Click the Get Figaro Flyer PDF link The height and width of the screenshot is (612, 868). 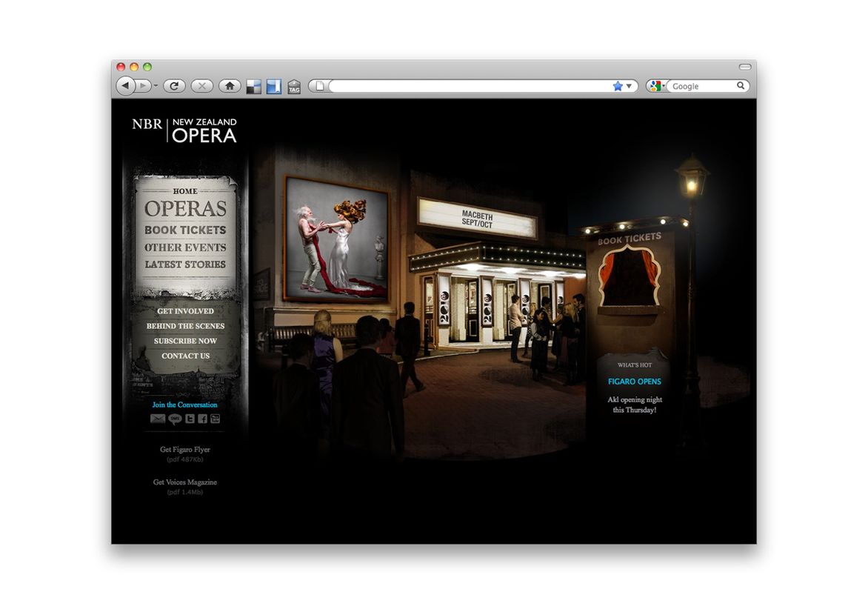[185, 450]
